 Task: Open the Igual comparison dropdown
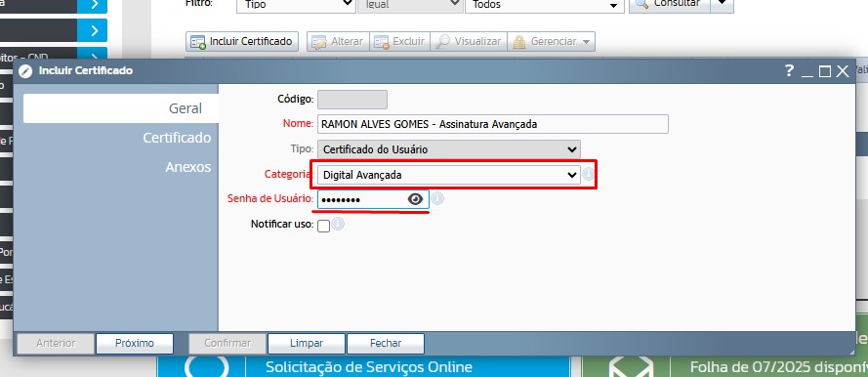pos(410,5)
